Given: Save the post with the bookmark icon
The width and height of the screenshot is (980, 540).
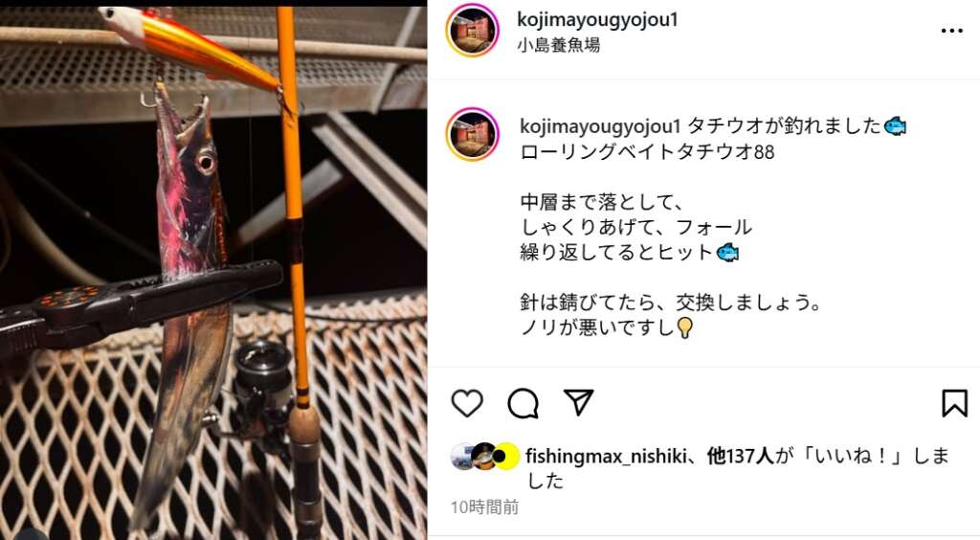Looking at the screenshot, I should (x=954, y=403).
